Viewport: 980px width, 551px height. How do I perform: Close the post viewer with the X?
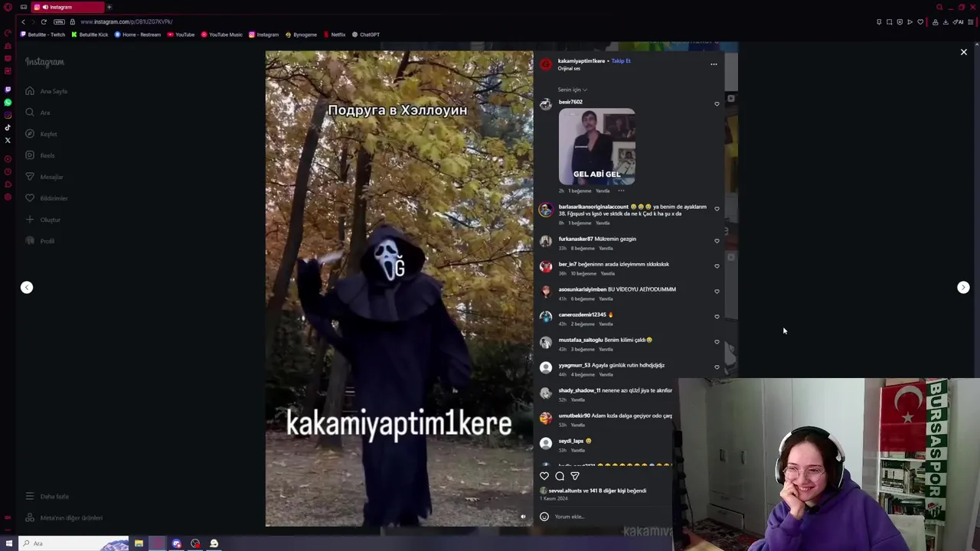[x=964, y=52]
